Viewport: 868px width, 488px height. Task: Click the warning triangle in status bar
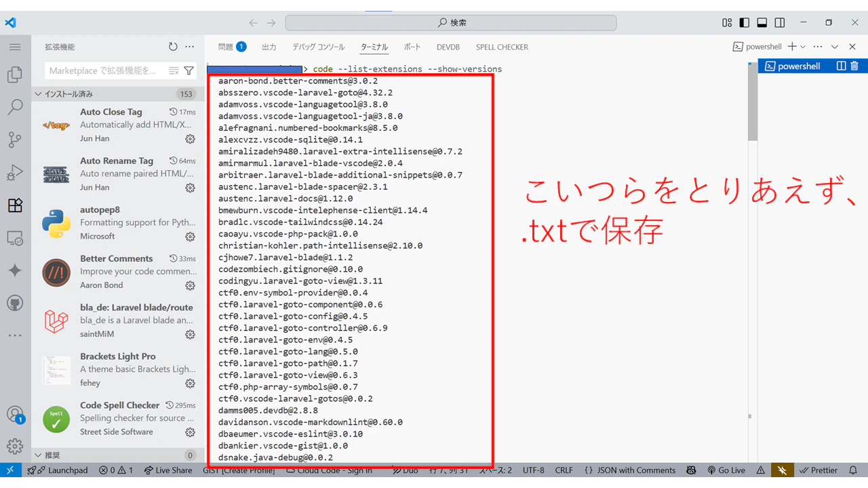(x=761, y=470)
